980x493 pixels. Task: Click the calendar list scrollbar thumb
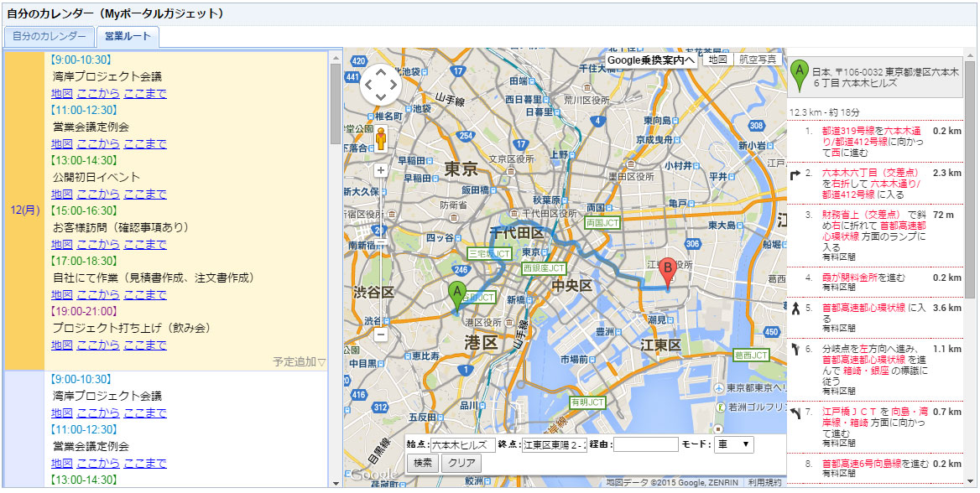tap(335, 103)
